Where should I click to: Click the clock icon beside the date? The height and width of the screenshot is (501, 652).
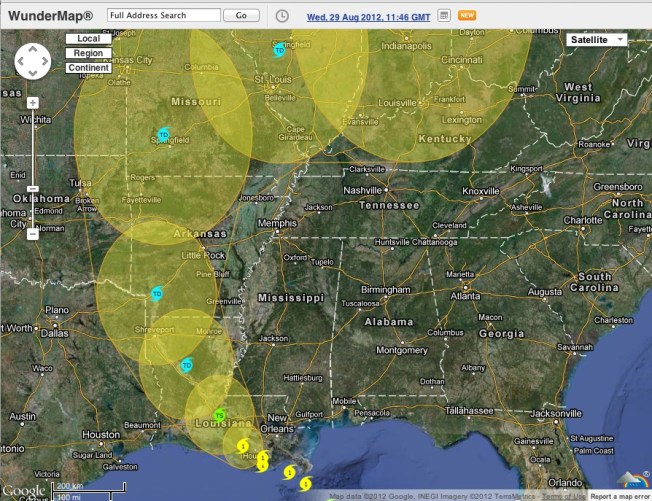tap(282, 16)
